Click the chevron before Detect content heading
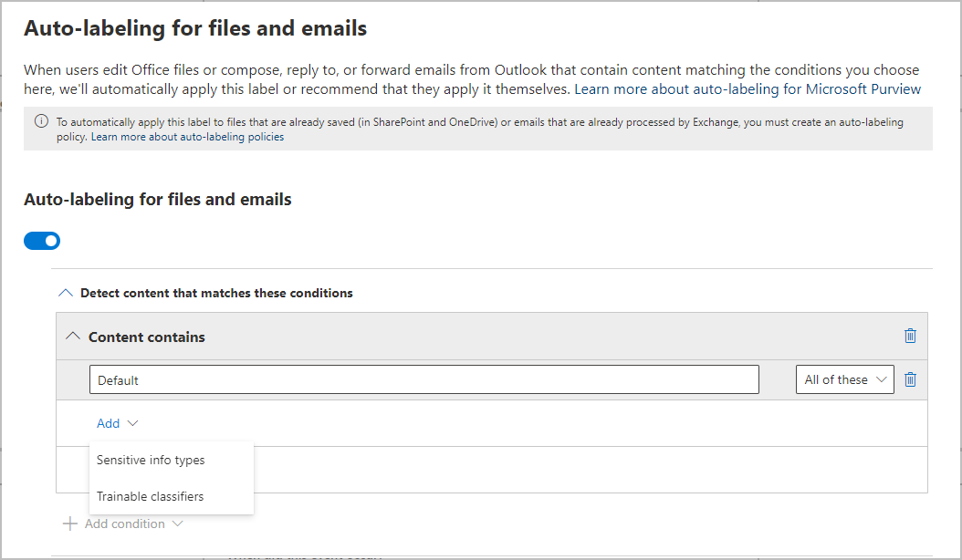This screenshot has height=560, width=962. [x=65, y=292]
